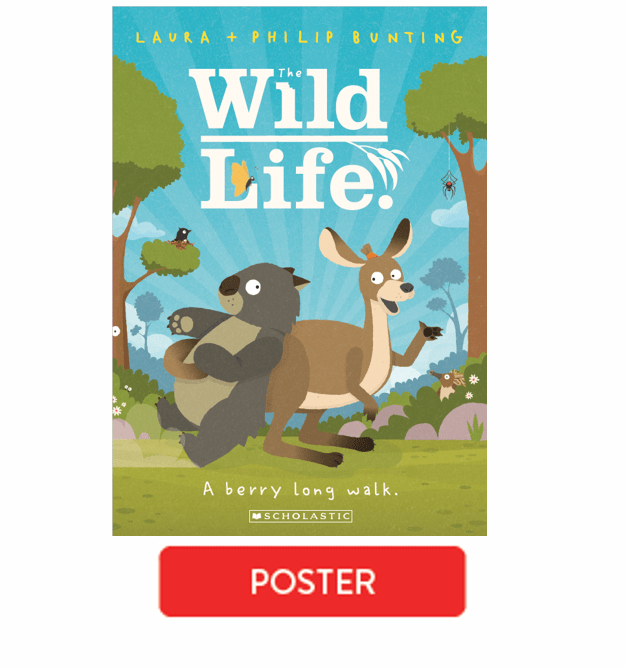Image resolution: width=625 pixels, height=667 pixels.
Task: Click the white leaf sprig beside Life!
Action: pos(380,160)
